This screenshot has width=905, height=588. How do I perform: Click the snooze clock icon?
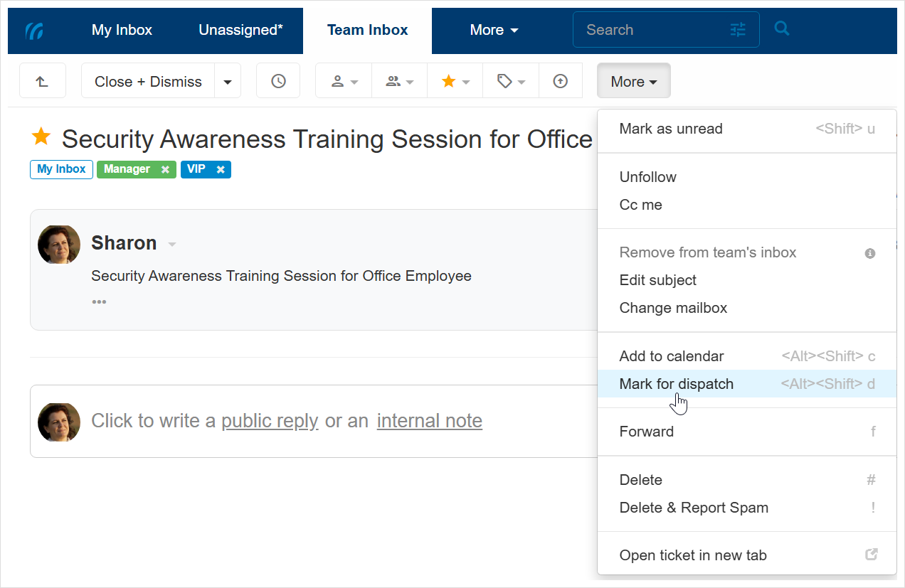pyautogui.click(x=278, y=81)
